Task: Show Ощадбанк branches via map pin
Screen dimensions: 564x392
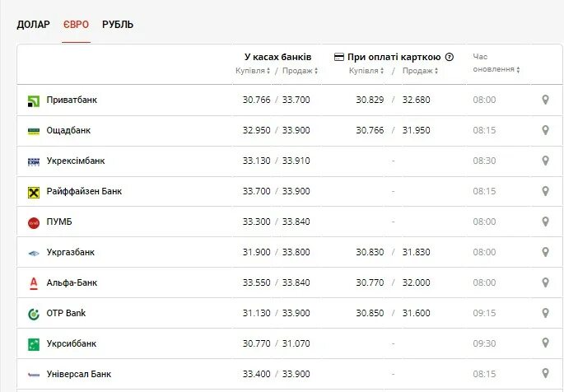Action: 545,130
